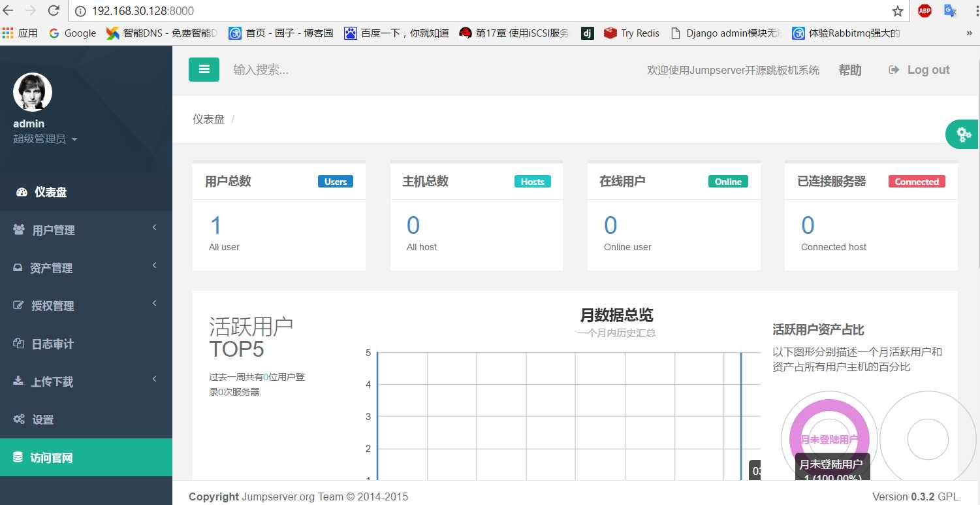The width and height of the screenshot is (980, 505).
Task: Toggle the sidebar with hamburger menu button
Action: click(204, 69)
